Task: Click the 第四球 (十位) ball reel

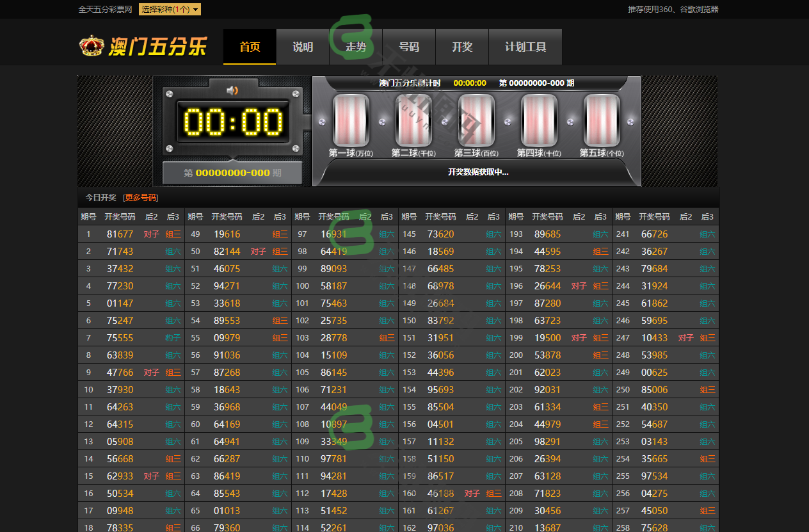Action: point(539,120)
